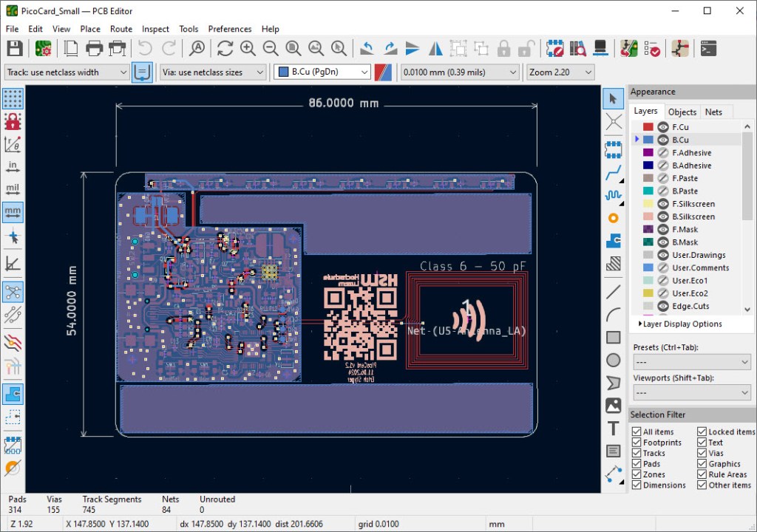
Task: Switch to the Objects tab
Action: coord(682,112)
